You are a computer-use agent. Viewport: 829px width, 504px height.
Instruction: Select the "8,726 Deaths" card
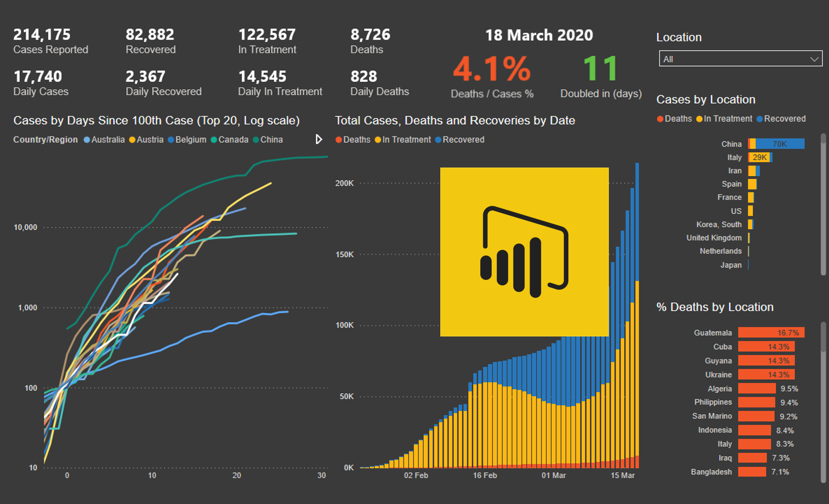371,41
